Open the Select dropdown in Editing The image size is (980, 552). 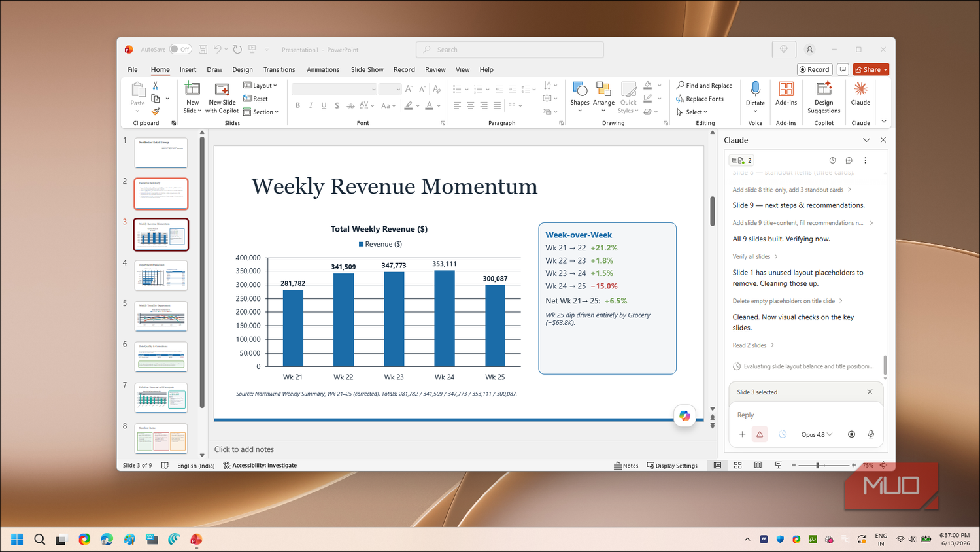[x=692, y=112]
